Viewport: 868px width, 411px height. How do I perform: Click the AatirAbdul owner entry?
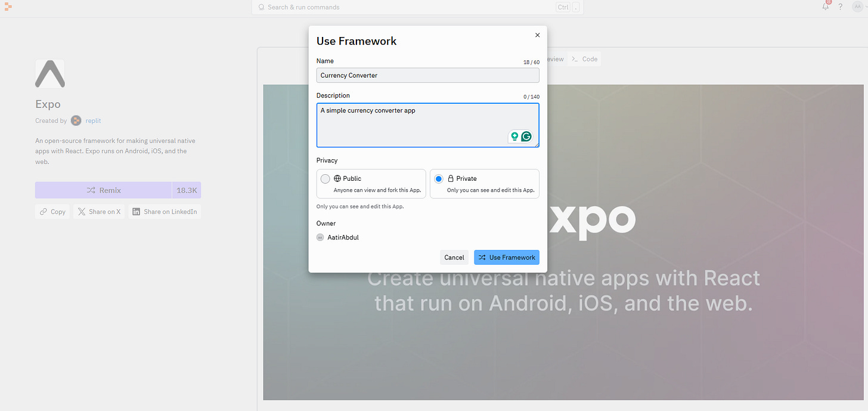(338, 237)
